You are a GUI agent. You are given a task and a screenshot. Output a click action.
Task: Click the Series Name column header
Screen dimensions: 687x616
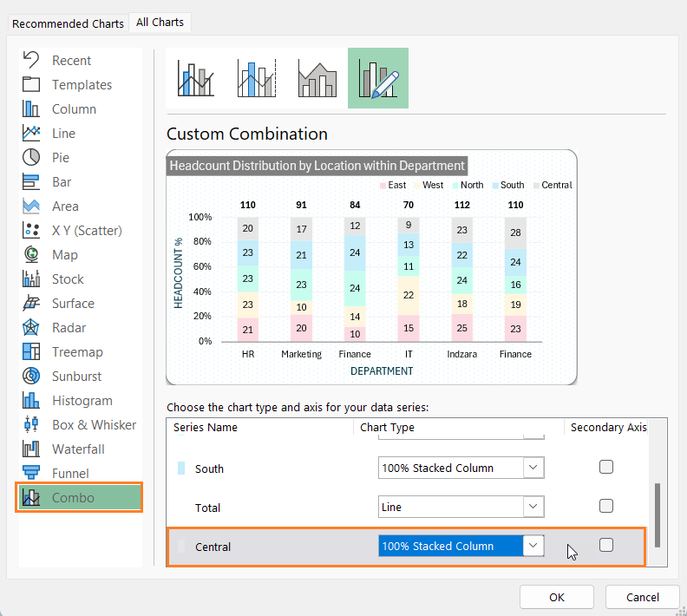pyautogui.click(x=205, y=427)
